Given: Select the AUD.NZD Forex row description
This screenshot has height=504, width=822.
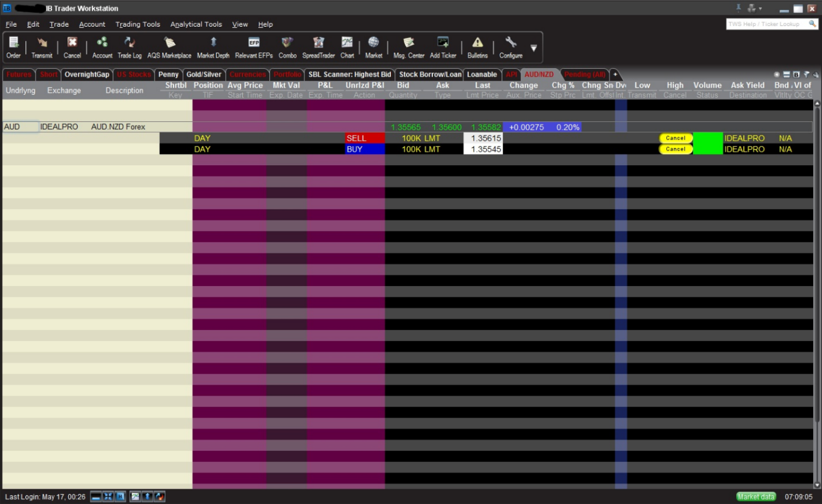Looking at the screenshot, I should [x=118, y=127].
